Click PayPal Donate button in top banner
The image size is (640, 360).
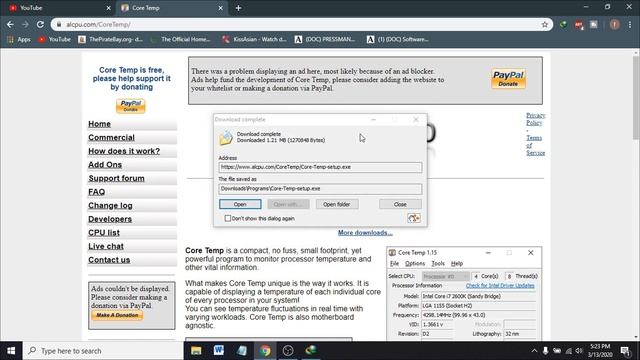[508, 78]
